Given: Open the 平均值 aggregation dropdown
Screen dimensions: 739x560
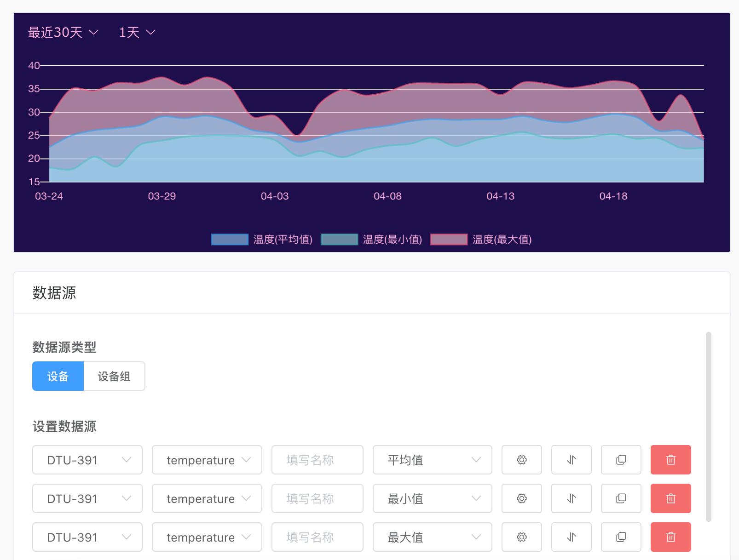Looking at the screenshot, I should click(x=432, y=460).
